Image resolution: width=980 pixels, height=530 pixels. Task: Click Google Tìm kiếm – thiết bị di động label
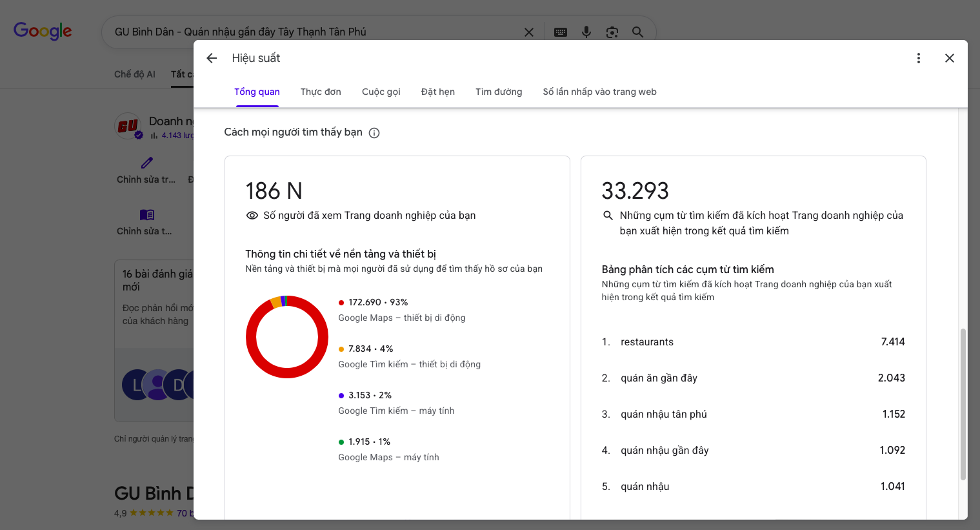[409, 364]
